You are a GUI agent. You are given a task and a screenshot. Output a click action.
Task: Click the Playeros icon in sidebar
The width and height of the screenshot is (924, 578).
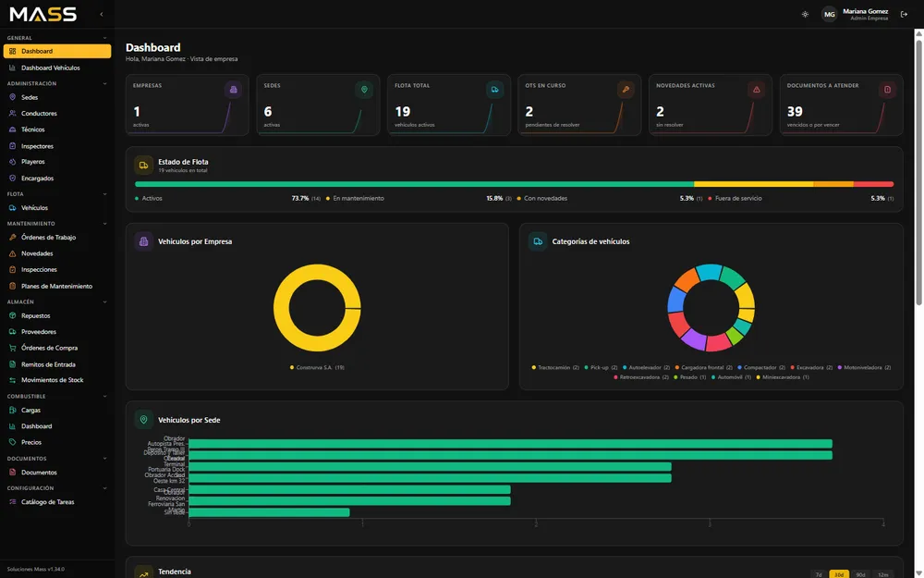coord(12,162)
